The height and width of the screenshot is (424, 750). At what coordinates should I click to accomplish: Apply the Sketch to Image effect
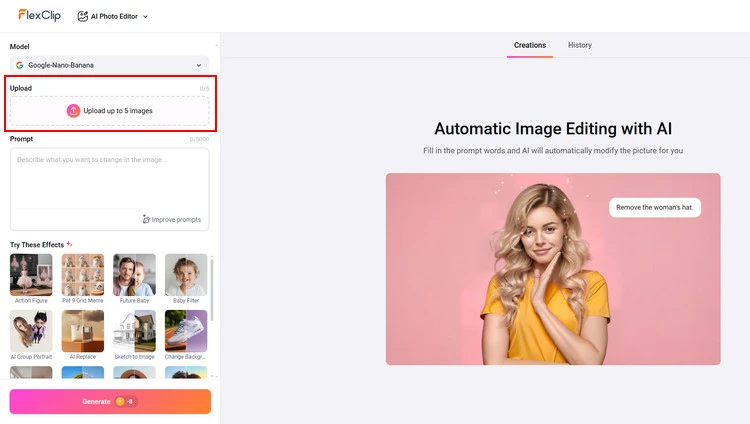[134, 330]
